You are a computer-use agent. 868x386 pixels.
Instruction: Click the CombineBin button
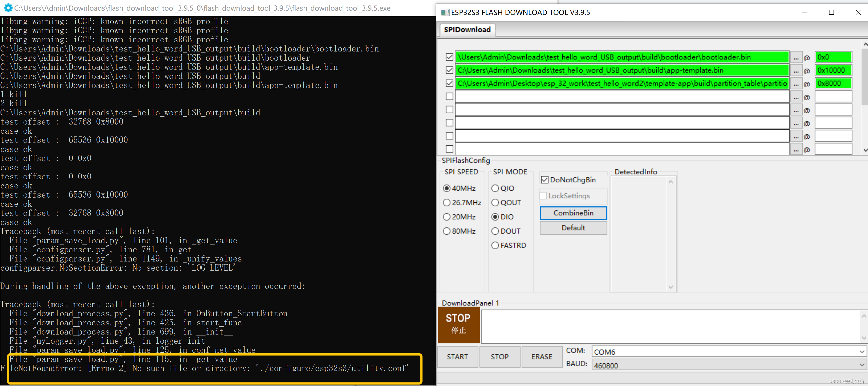tap(573, 213)
